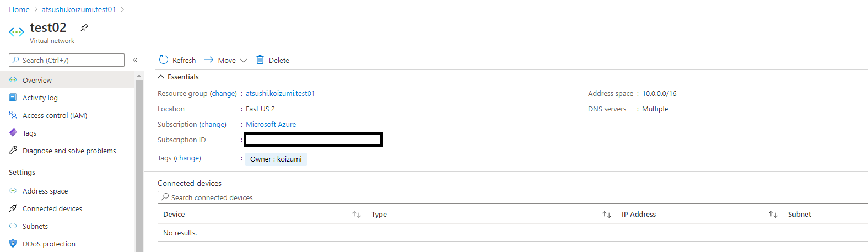This screenshot has height=252, width=868.
Task: Open the Address space settings
Action: [x=45, y=191]
